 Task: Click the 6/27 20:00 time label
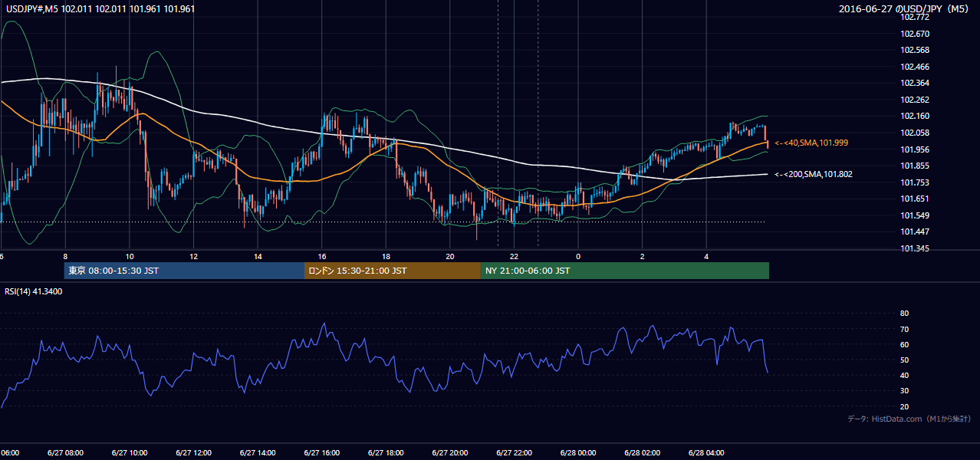[449, 452]
